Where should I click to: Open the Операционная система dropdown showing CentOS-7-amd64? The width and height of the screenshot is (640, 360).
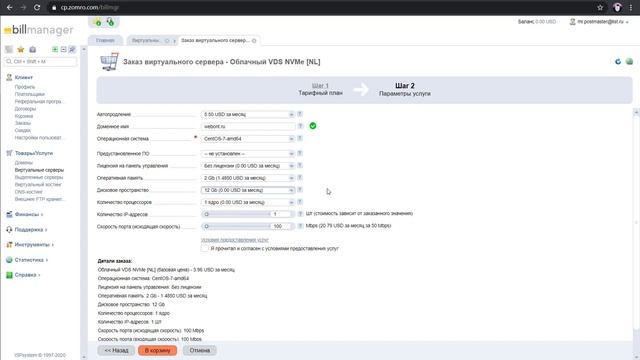247,139
